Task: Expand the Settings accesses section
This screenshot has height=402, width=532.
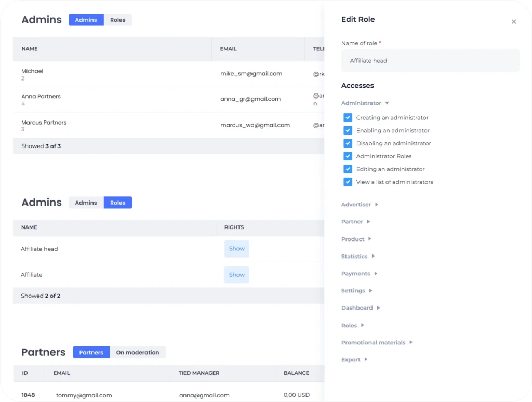Action: point(356,291)
